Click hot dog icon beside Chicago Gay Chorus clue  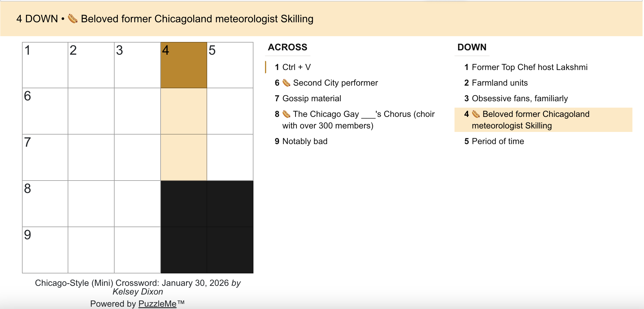click(286, 114)
